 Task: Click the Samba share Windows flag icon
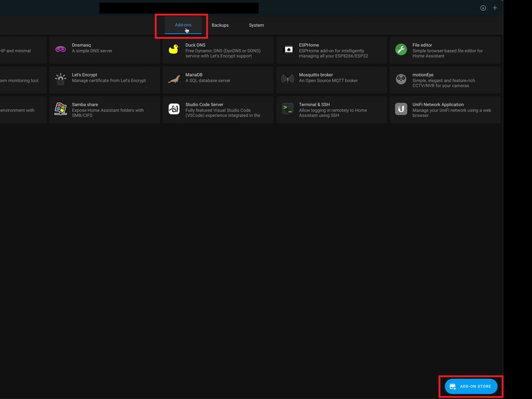61,109
